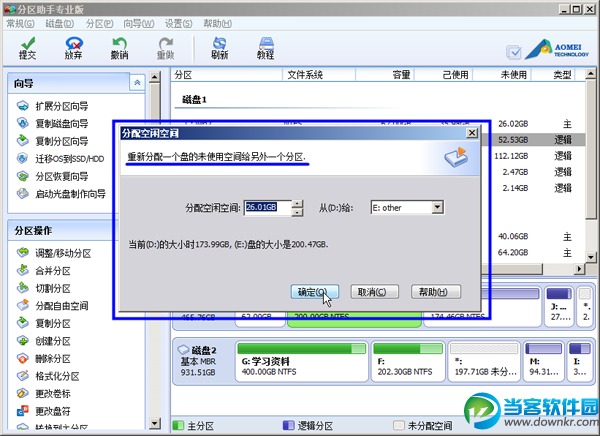
Task: Select 197.71GB unallocated space block
Action: pyautogui.click(x=484, y=362)
